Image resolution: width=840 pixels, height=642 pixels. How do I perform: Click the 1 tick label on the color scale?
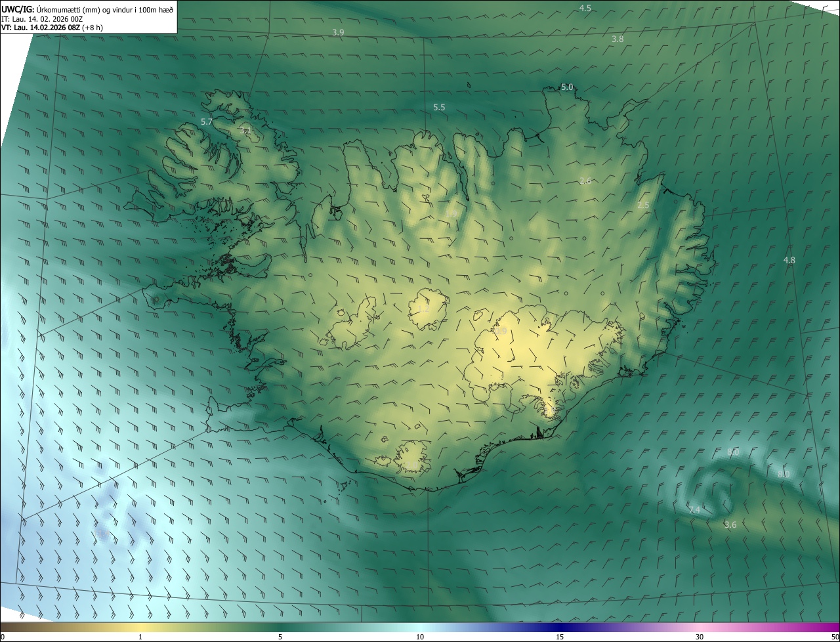pos(140,637)
